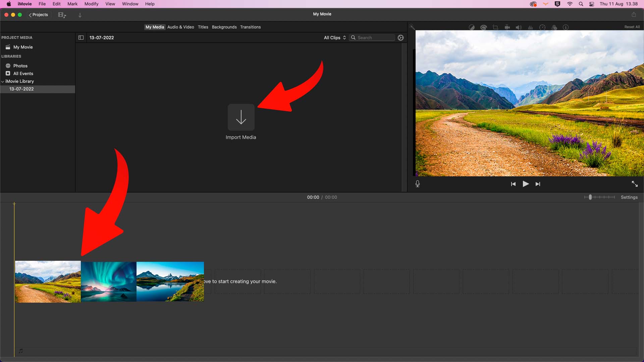Select the Stabilization camera icon
This screenshot has height=362, width=644.
[507, 27]
